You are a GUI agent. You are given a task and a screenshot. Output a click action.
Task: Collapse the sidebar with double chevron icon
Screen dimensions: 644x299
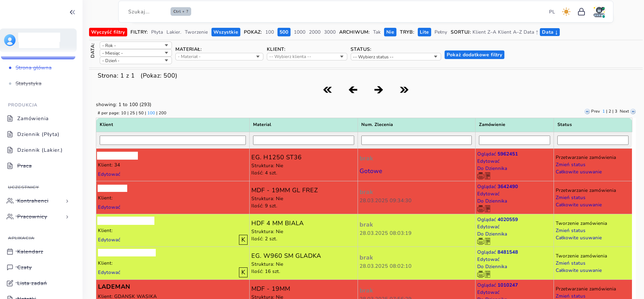pyautogui.click(x=72, y=12)
